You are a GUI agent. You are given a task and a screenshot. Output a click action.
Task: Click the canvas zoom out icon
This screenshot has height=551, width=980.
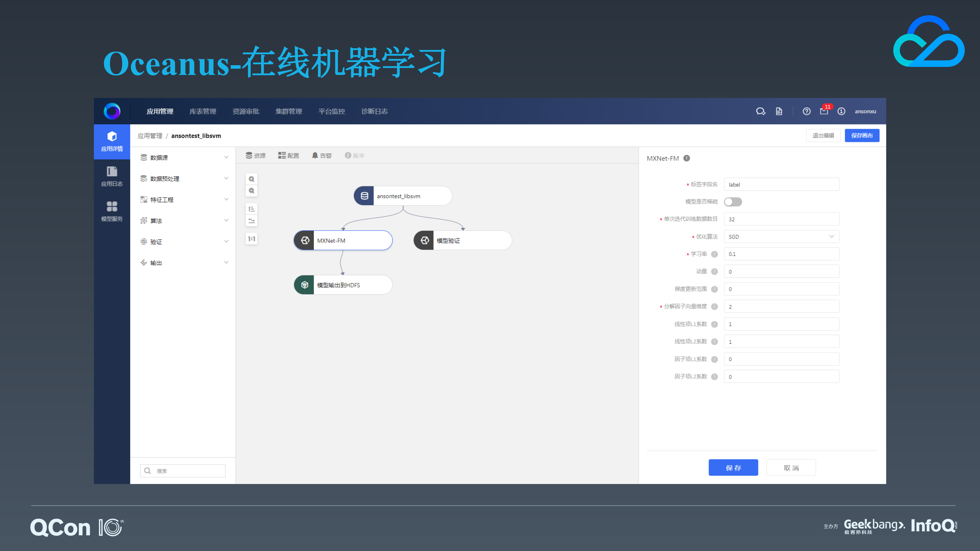pyautogui.click(x=251, y=191)
